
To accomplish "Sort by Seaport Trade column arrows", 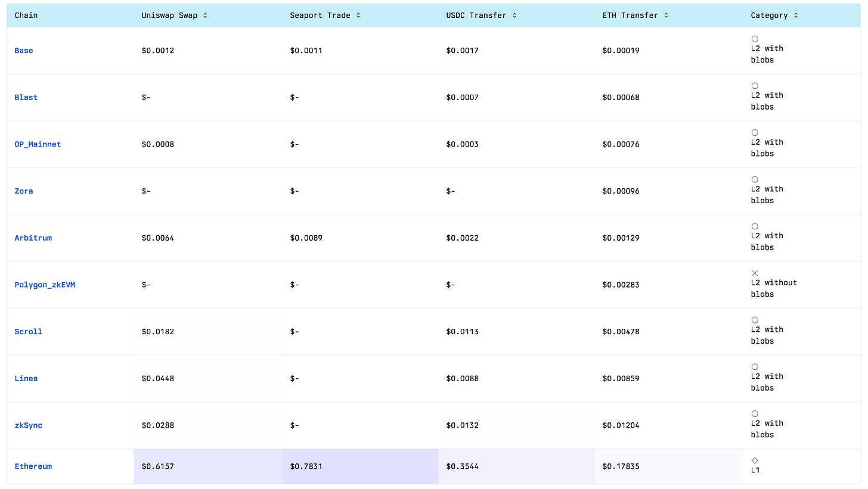I will click(x=358, y=15).
